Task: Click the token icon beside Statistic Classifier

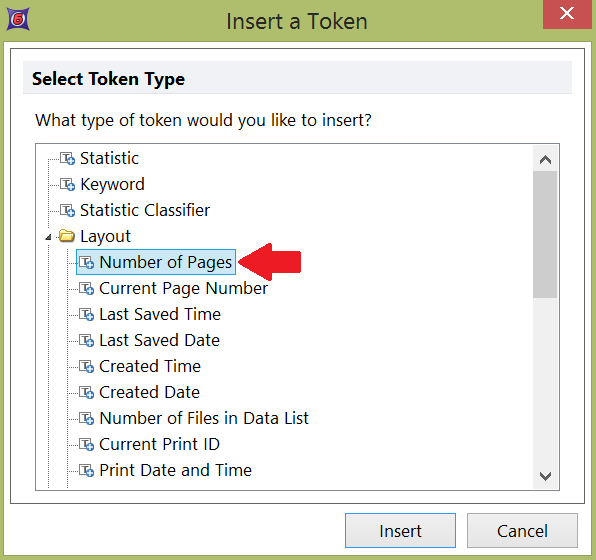Action: [67, 210]
